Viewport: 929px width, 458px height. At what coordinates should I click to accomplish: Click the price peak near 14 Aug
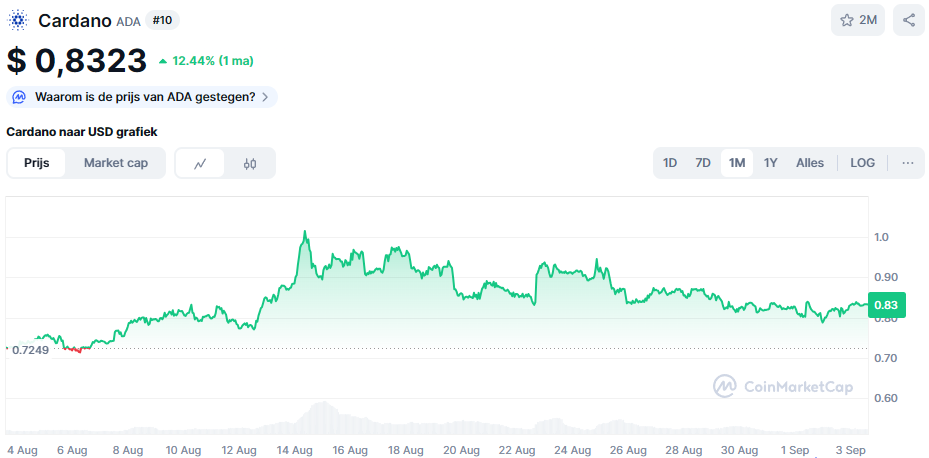point(305,232)
